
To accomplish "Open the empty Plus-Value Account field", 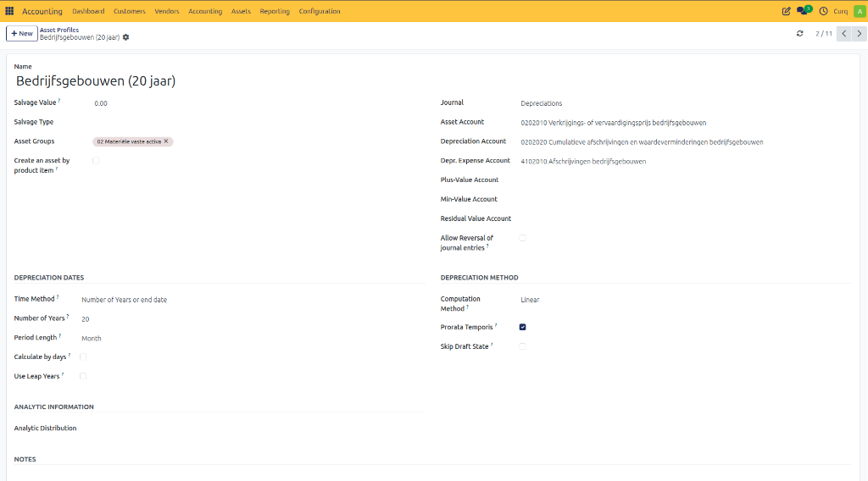I will pyautogui.click(x=685, y=180).
